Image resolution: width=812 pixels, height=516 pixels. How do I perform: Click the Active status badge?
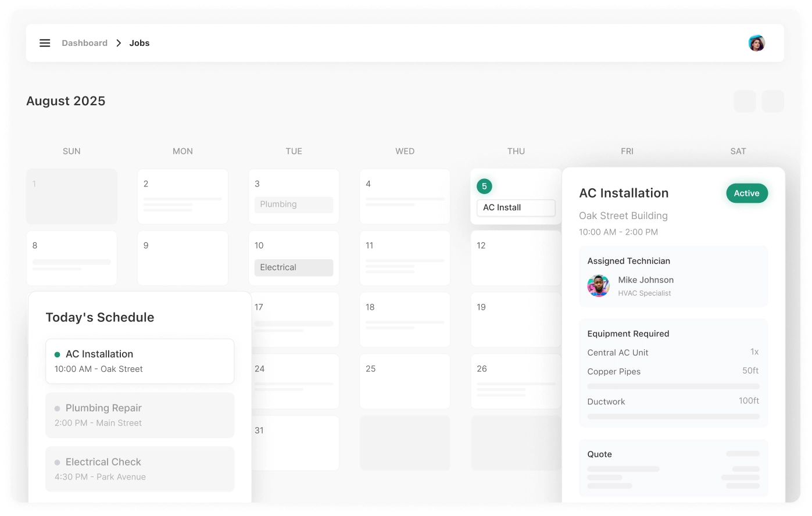tap(746, 193)
